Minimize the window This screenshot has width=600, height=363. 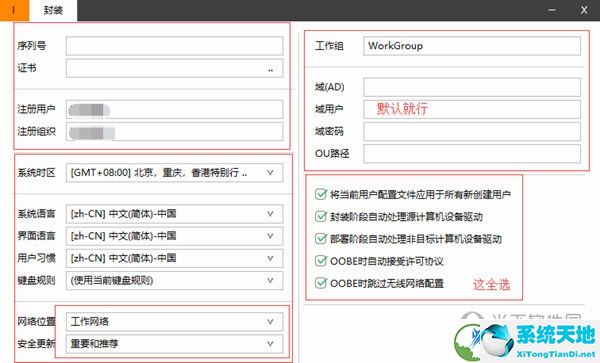(552, 10)
